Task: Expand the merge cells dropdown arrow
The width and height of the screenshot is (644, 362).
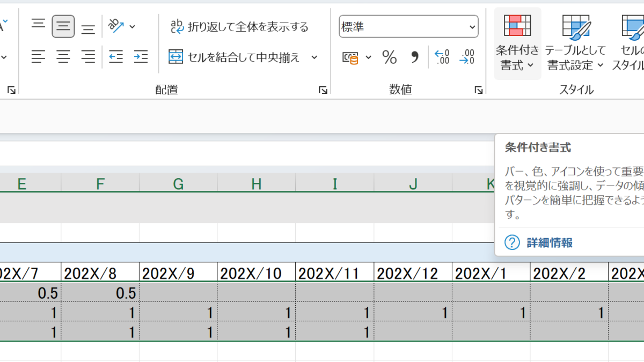Action: click(314, 57)
